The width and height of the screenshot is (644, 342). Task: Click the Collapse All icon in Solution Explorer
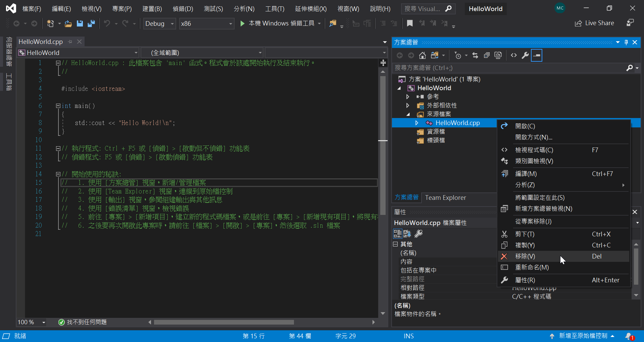pyautogui.click(x=487, y=55)
